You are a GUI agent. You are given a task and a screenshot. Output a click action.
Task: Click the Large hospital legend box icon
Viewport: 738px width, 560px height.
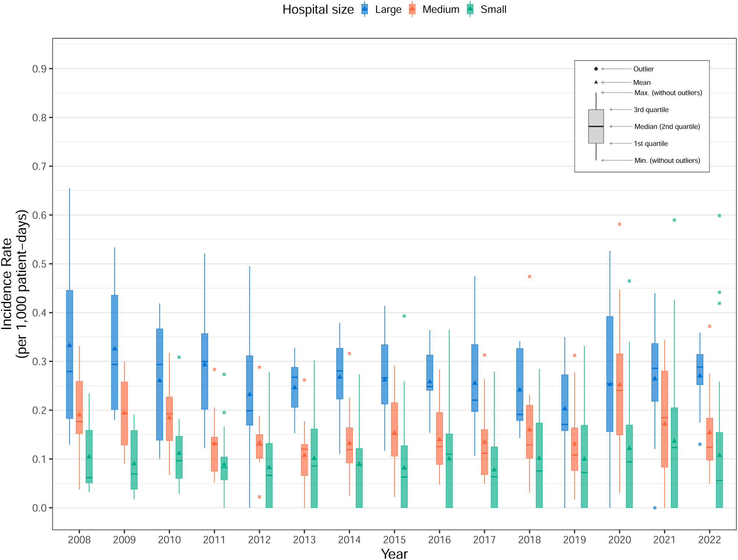tap(364, 9)
